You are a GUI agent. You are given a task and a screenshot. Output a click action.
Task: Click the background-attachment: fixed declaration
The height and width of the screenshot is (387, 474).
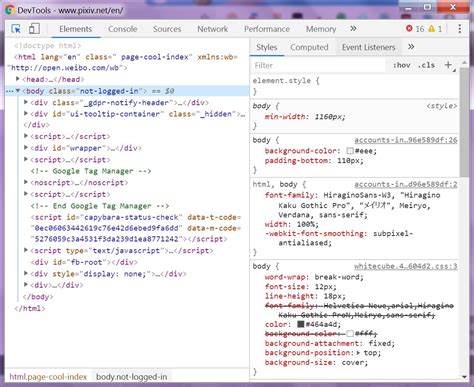330,343
